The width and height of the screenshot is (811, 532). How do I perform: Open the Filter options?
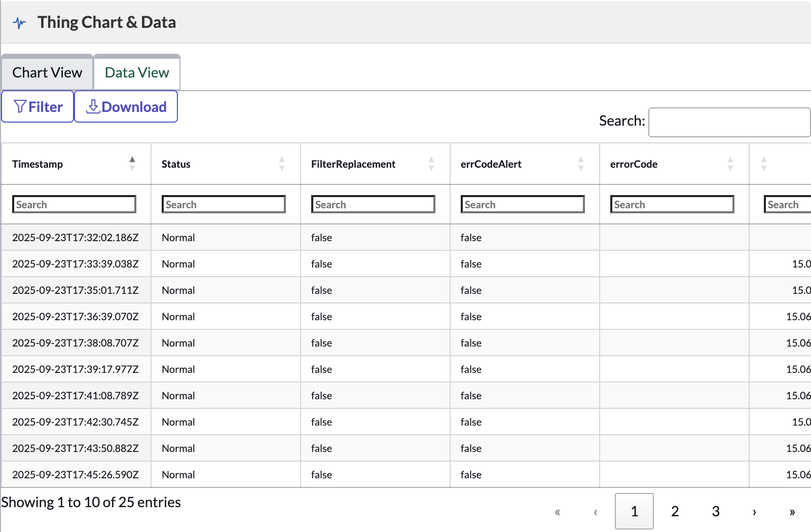pyautogui.click(x=38, y=106)
